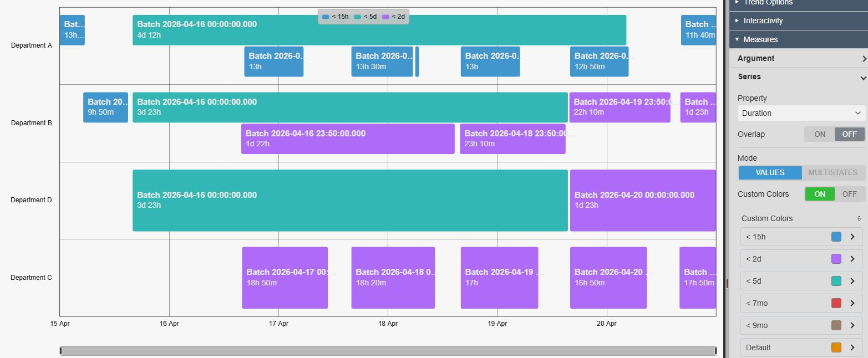The image size is (868, 358).
Task: Click the brown swatch for < 9mo
Action: 836,325
